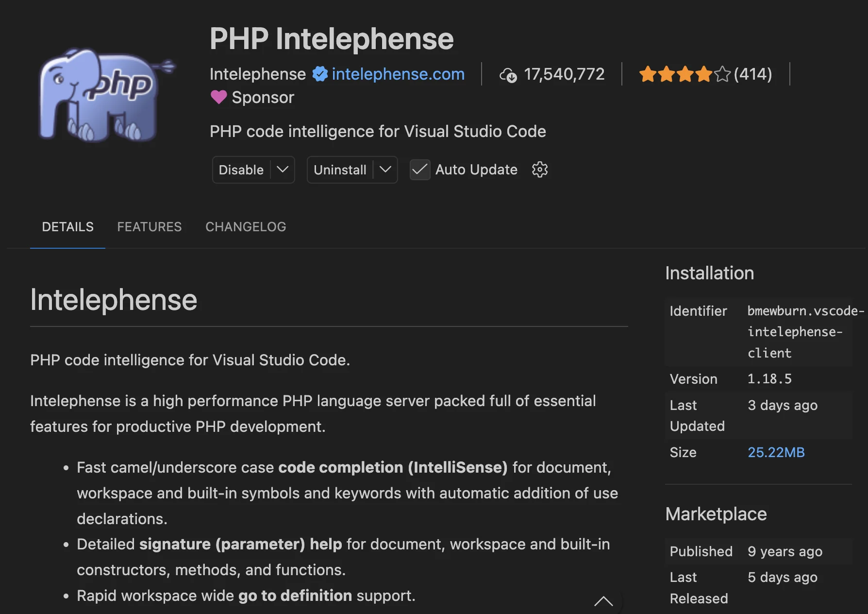This screenshot has width=868, height=614.
Task: Click the star rating for the extension
Action: [684, 74]
